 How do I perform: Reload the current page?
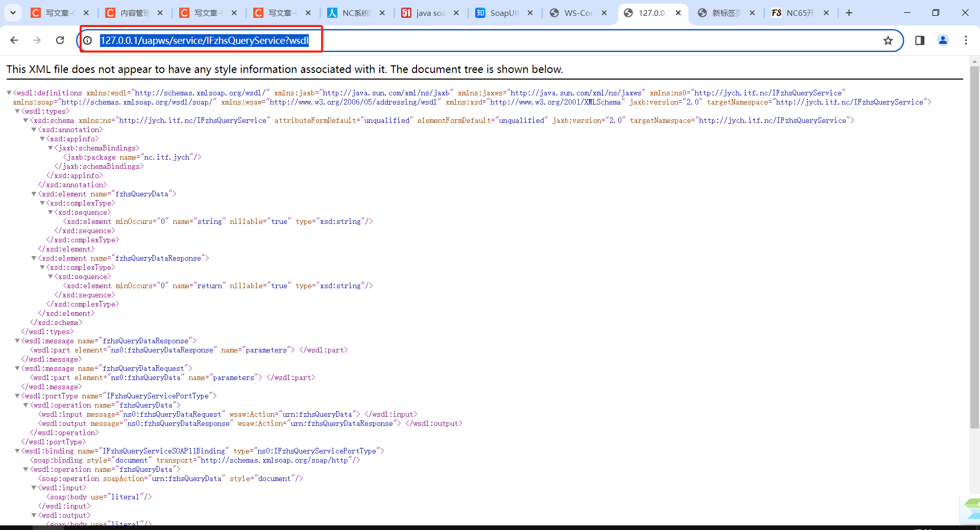60,40
